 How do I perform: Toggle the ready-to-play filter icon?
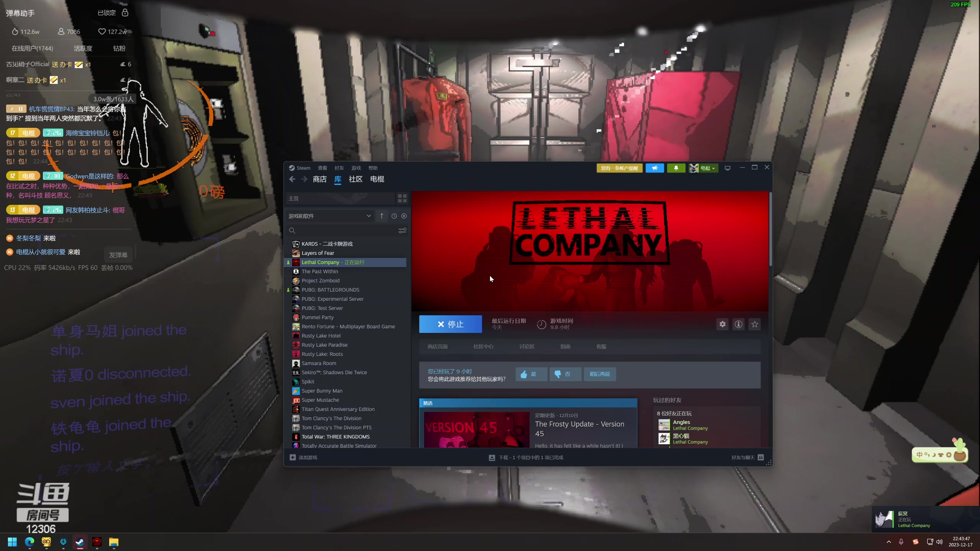coord(404,216)
